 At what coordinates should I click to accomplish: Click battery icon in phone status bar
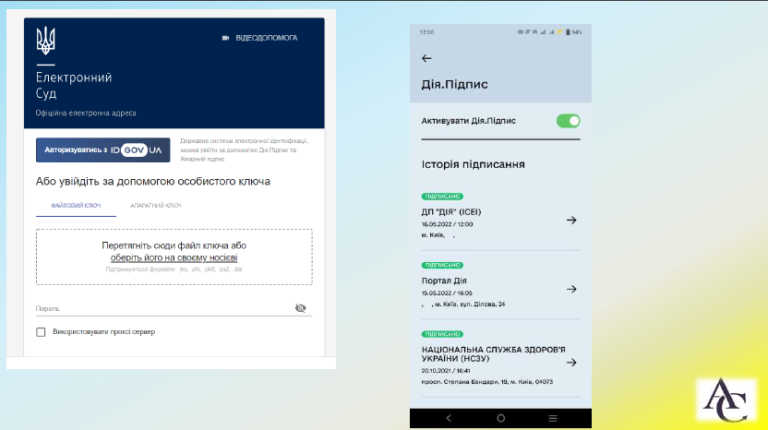point(568,32)
